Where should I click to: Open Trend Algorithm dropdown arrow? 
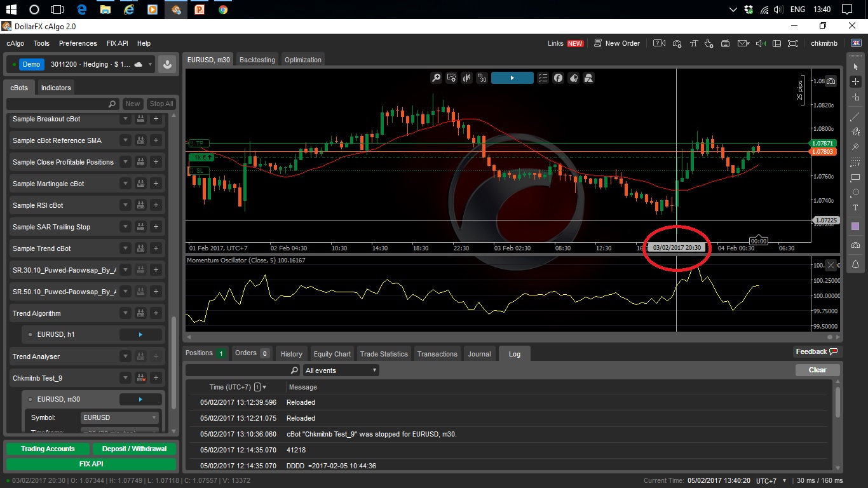(126, 313)
